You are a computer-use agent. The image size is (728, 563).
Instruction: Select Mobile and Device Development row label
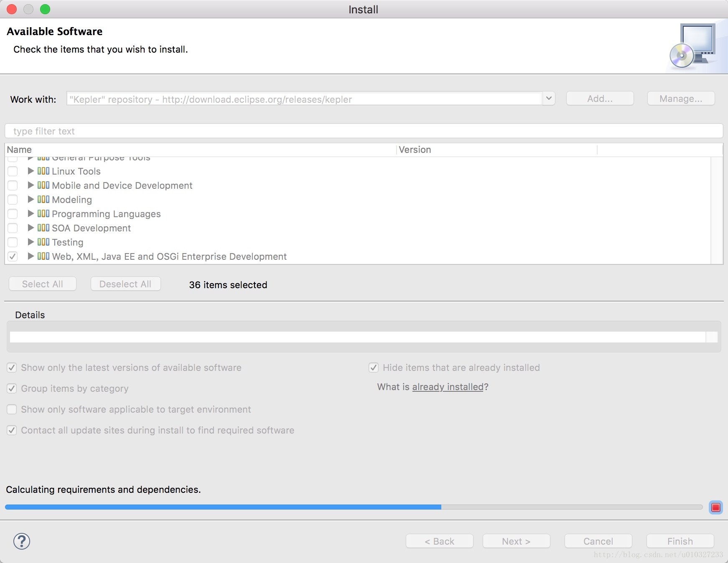click(122, 185)
